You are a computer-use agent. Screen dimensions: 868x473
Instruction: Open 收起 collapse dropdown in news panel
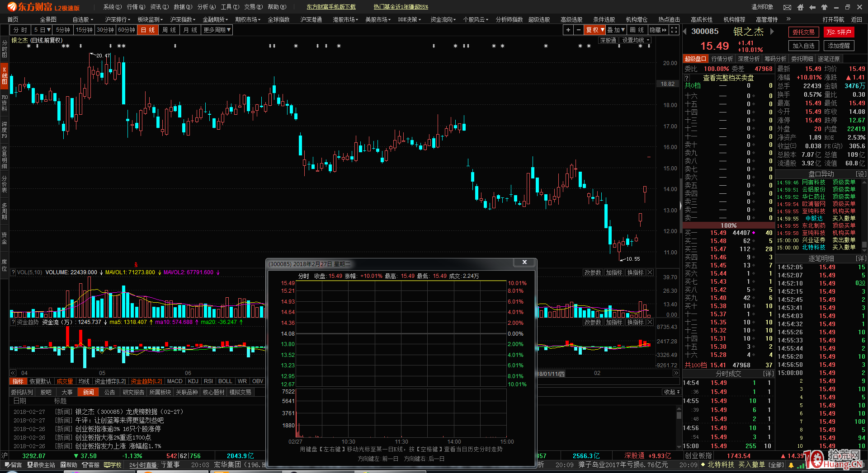tap(672, 392)
